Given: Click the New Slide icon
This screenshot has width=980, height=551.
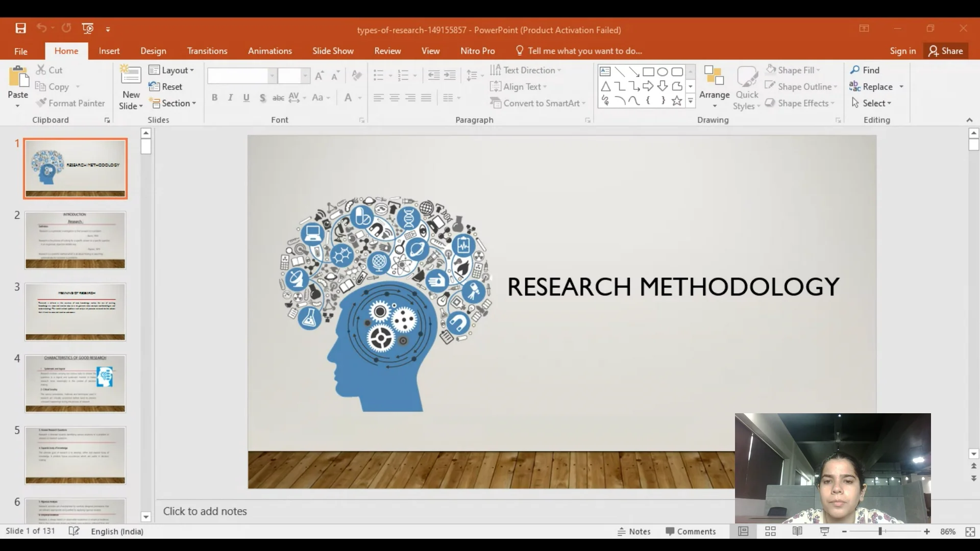Looking at the screenshot, I should tap(131, 75).
